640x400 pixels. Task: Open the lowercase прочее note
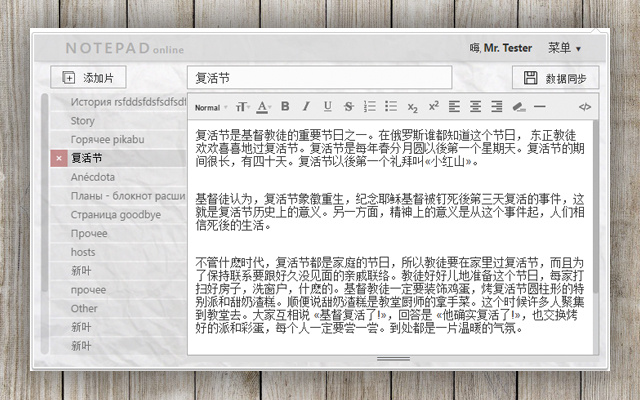click(x=118, y=289)
